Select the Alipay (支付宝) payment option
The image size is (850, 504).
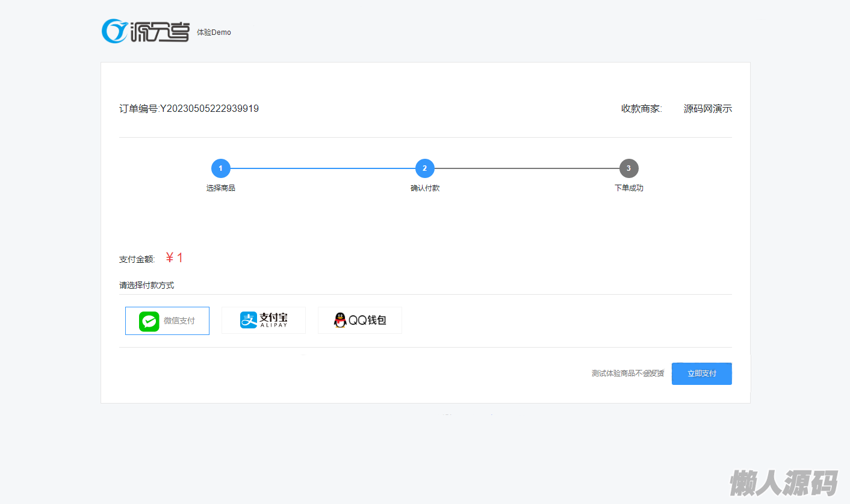(x=264, y=320)
